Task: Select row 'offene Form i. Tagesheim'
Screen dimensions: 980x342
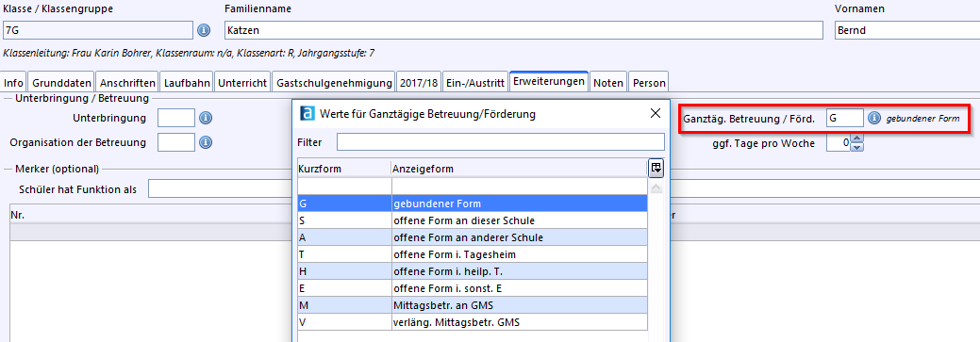Action: pyautogui.click(x=473, y=254)
